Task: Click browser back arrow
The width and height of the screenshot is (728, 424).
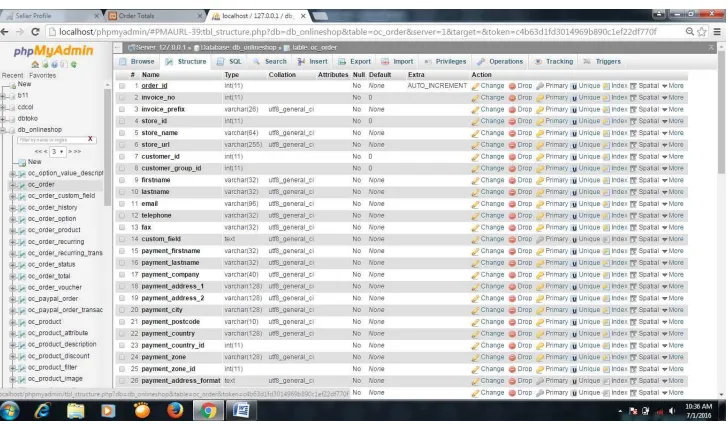Action: tap(5, 32)
